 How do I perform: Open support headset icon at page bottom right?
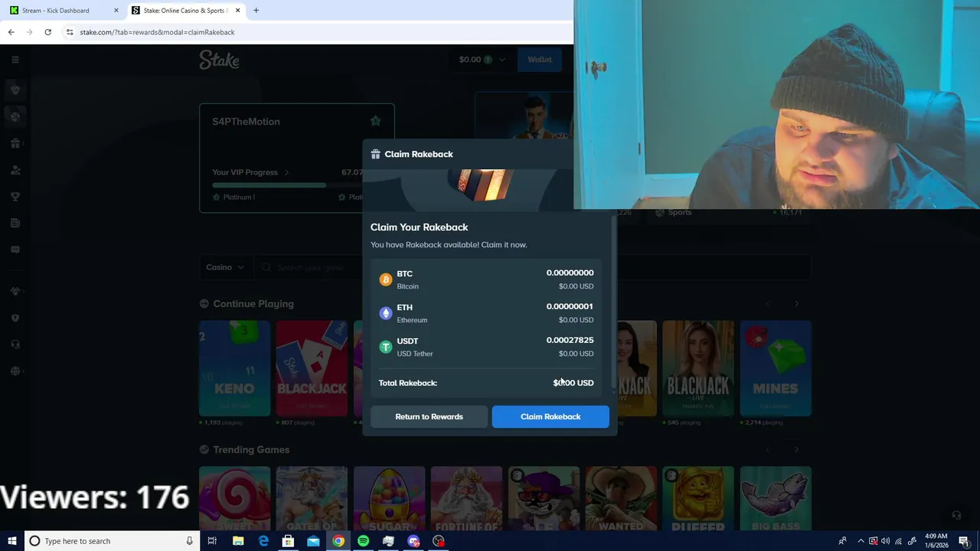(955, 516)
